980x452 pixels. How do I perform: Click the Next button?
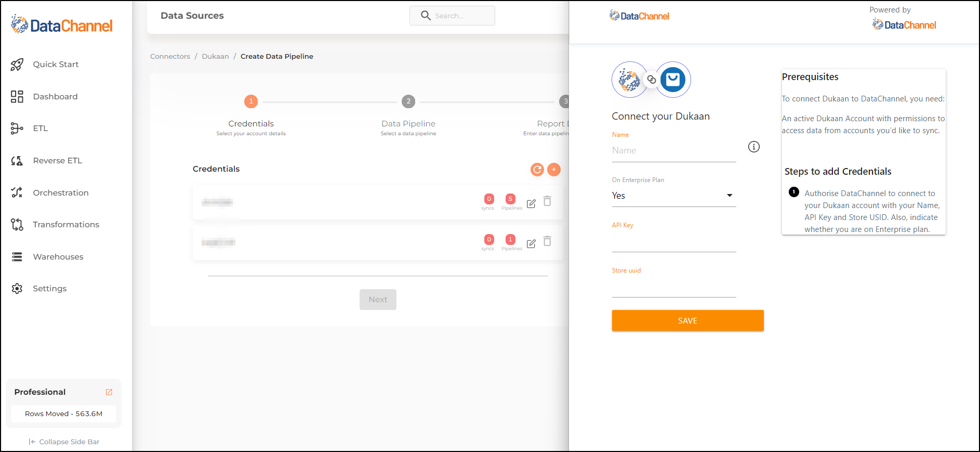(378, 300)
